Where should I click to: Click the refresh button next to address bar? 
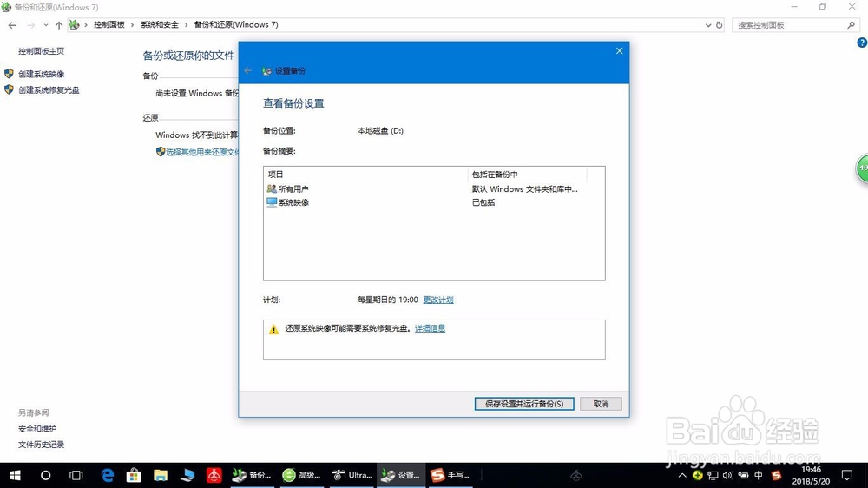pos(719,25)
